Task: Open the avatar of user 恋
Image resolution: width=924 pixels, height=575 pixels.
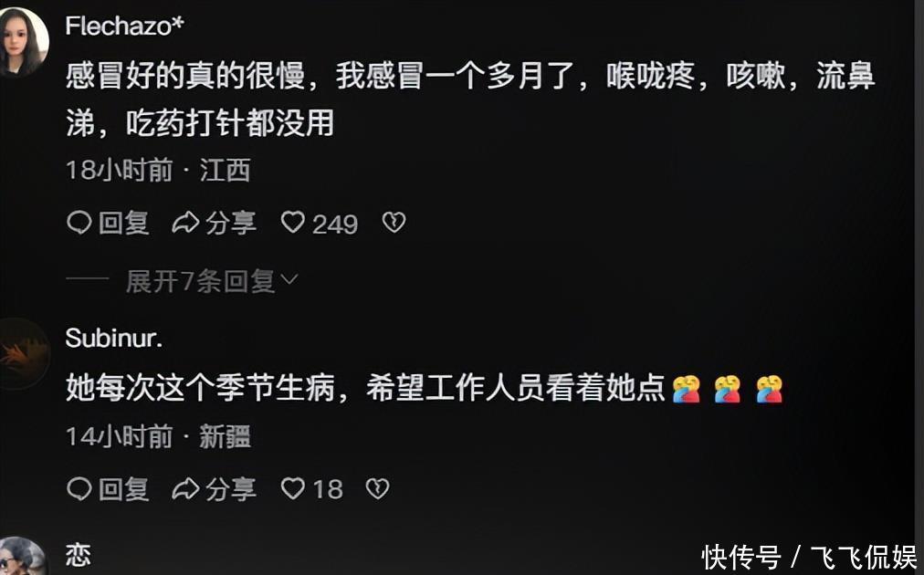Action: coord(22,556)
